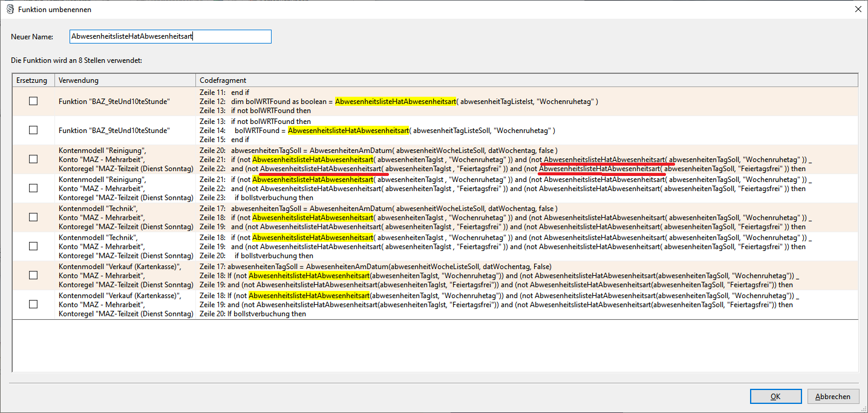Confirm renaming with the OK button

click(x=775, y=397)
